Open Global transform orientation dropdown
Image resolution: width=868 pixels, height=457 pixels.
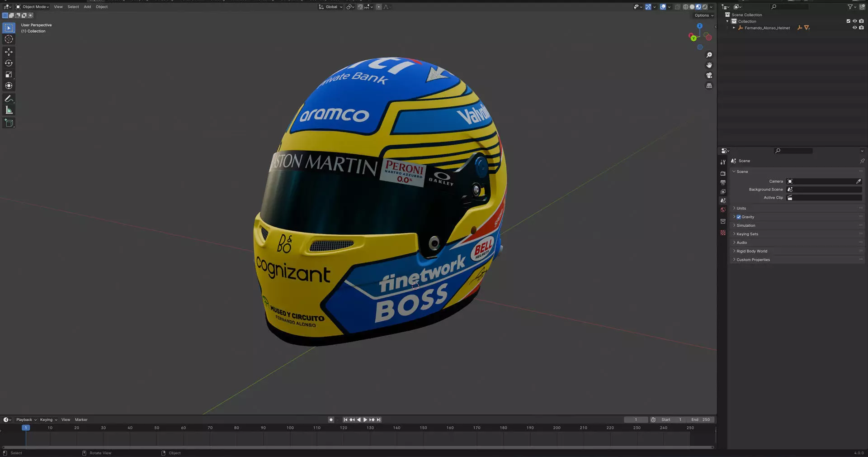tap(330, 7)
